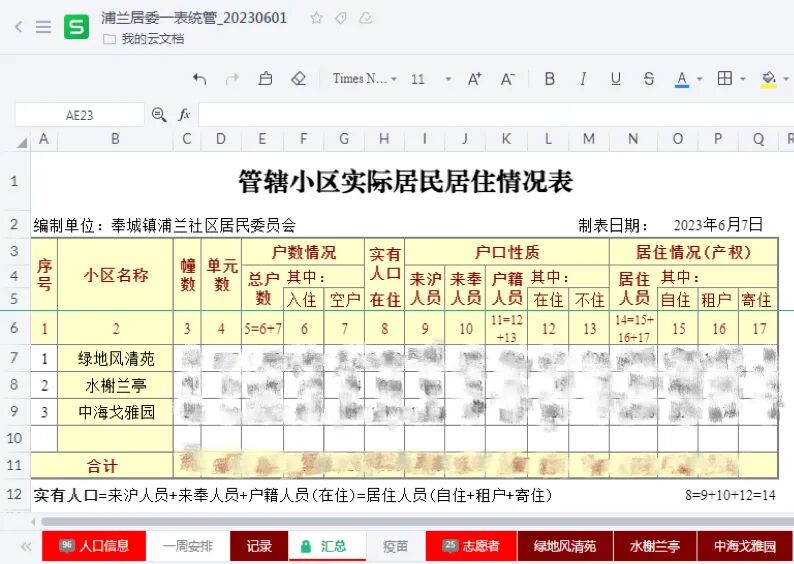Screen dimensions: 794x564
Task: Click the zoom magnifier icon
Action: pyautogui.click(x=159, y=115)
